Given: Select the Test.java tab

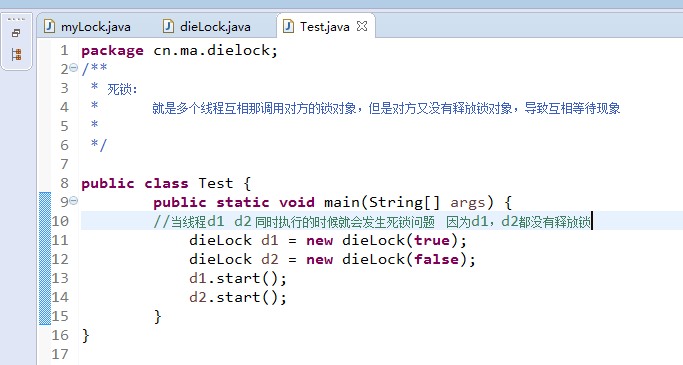Looking at the screenshot, I should pos(325,27).
